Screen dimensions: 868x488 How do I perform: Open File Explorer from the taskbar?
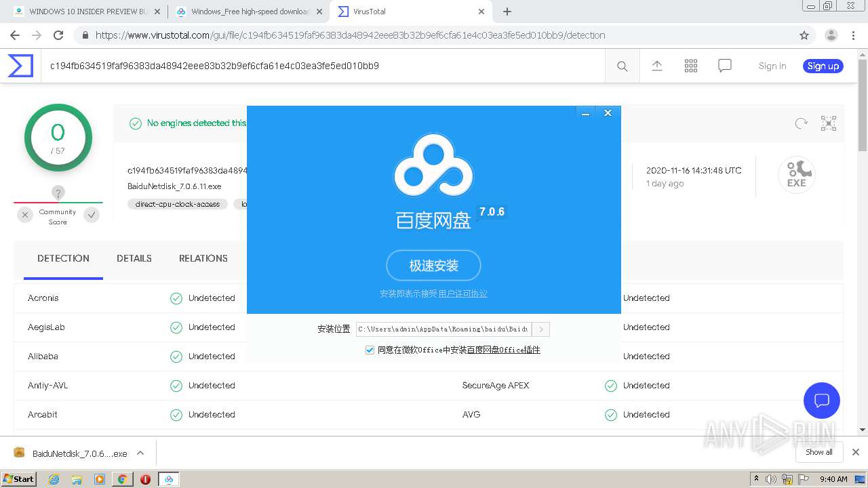pos(77,479)
